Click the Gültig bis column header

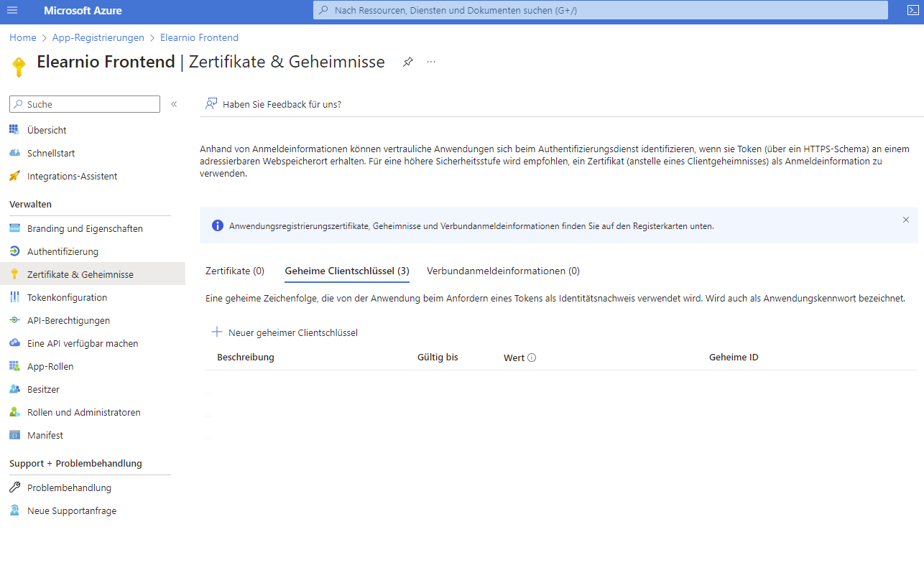(438, 357)
